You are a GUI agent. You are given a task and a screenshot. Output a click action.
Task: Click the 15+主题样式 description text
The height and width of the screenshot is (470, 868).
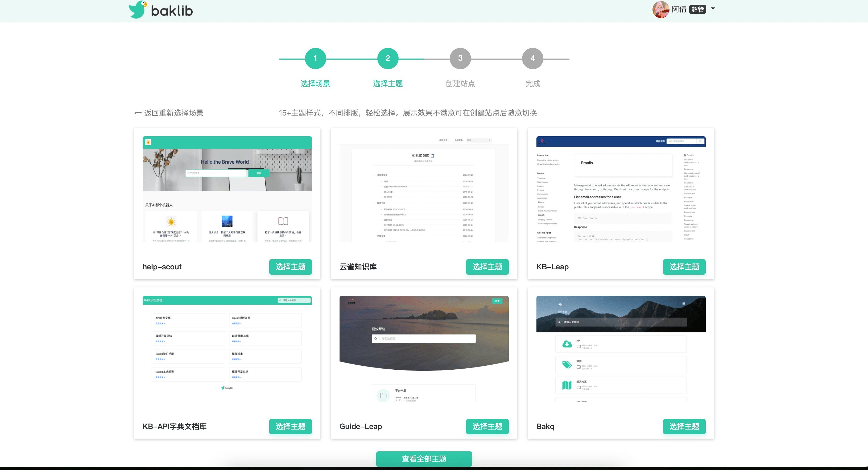click(408, 113)
